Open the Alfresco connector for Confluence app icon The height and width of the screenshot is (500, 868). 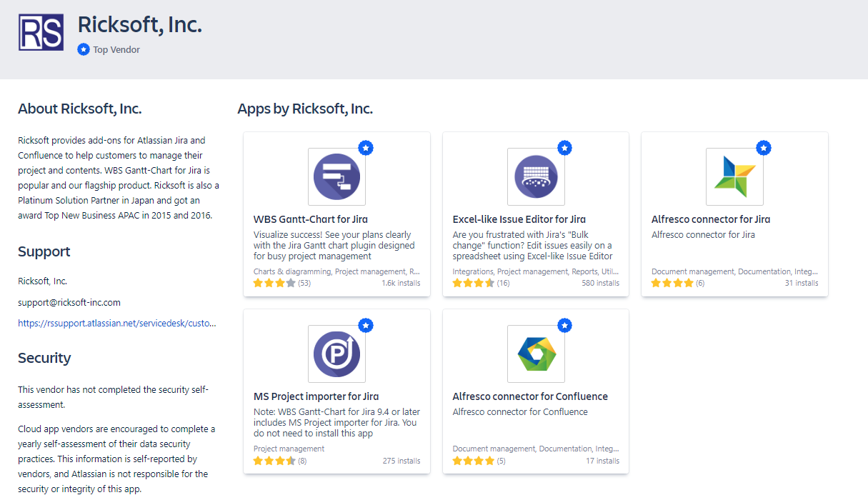(x=536, y=354)
